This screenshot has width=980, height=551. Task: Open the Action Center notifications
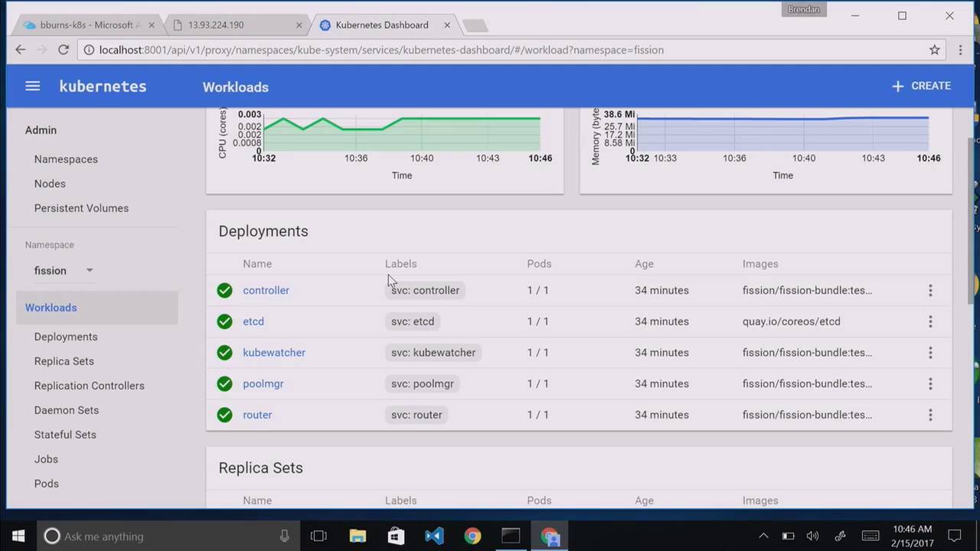[955, 536]
